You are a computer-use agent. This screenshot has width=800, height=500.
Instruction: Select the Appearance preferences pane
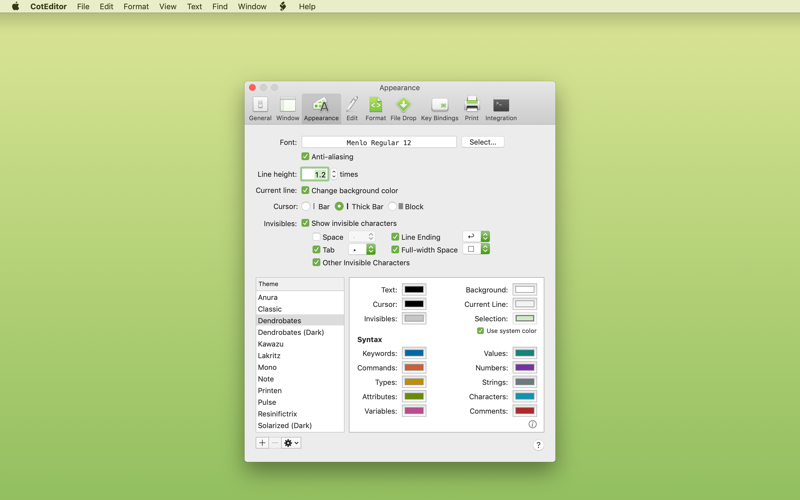pyautogui.click(x=321, y=109)
